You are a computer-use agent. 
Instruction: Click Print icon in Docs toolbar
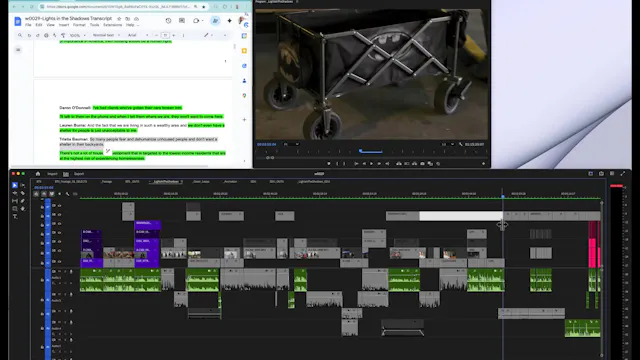click(x=46, y=36)
